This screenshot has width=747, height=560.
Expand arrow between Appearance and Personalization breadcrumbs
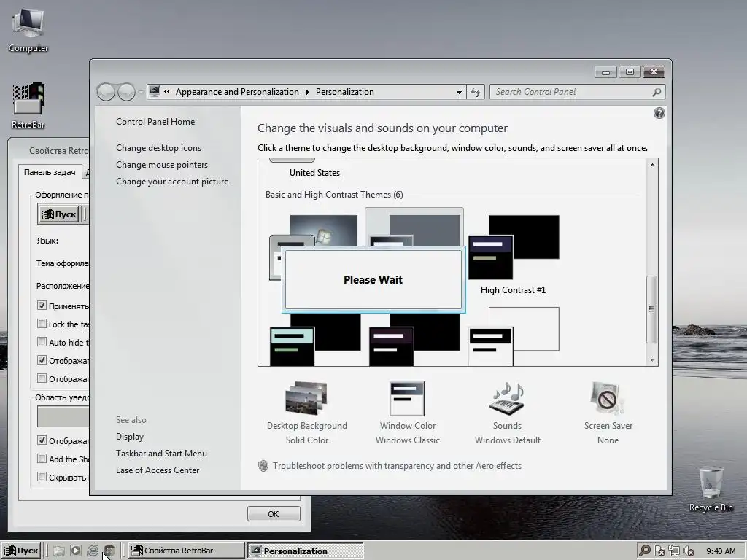coord(307,92)
